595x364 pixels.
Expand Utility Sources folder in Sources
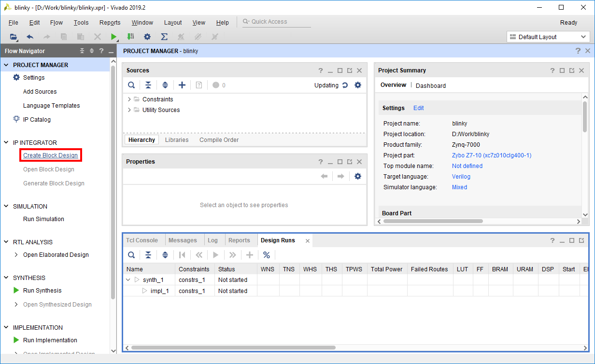click(x=129, y=110)
